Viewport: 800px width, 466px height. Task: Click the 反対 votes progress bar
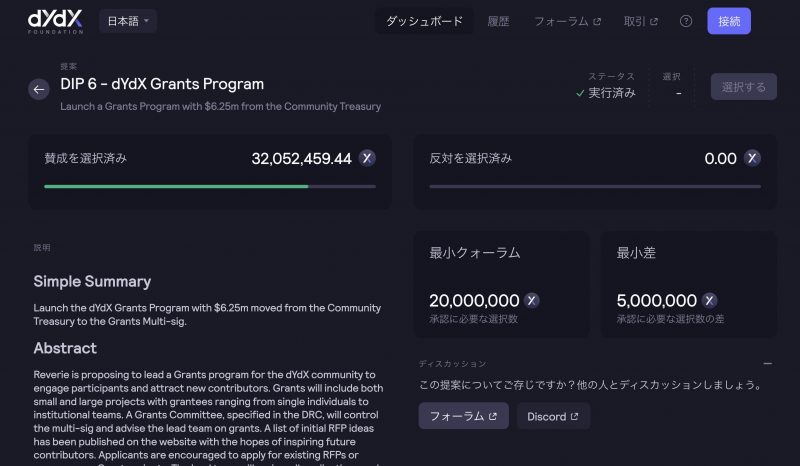tap(594, 186)
